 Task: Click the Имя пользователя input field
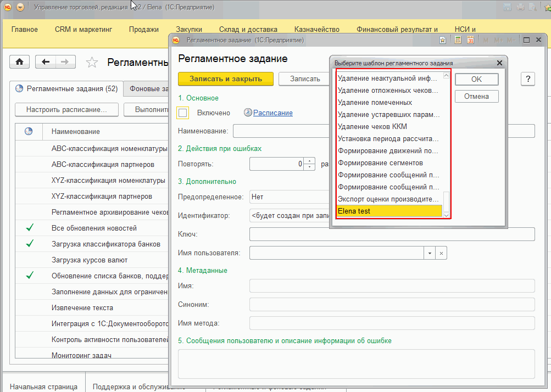337,253
